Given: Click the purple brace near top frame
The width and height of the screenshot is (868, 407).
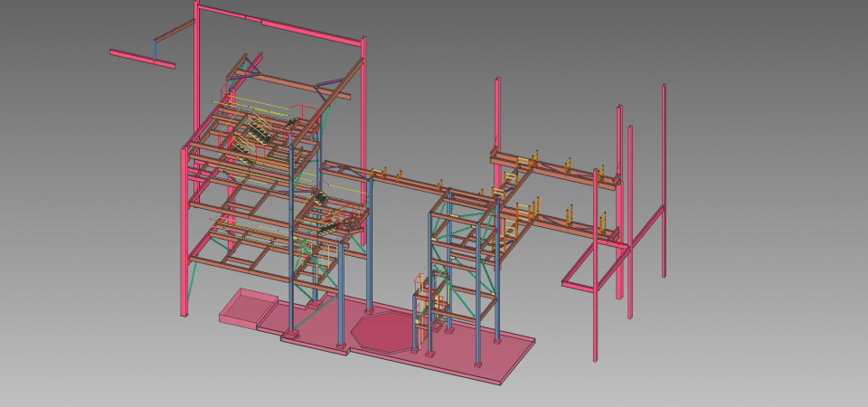Looking at the screenshot, I should pos(328,88).
